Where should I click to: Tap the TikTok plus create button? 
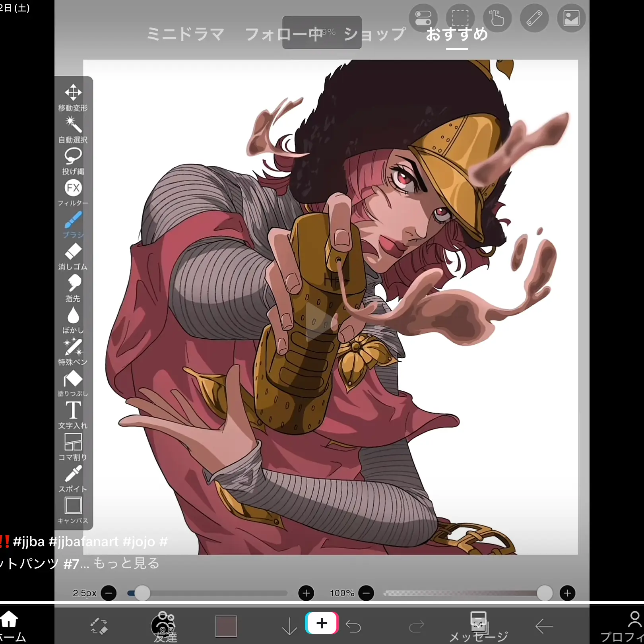(322, 623)
